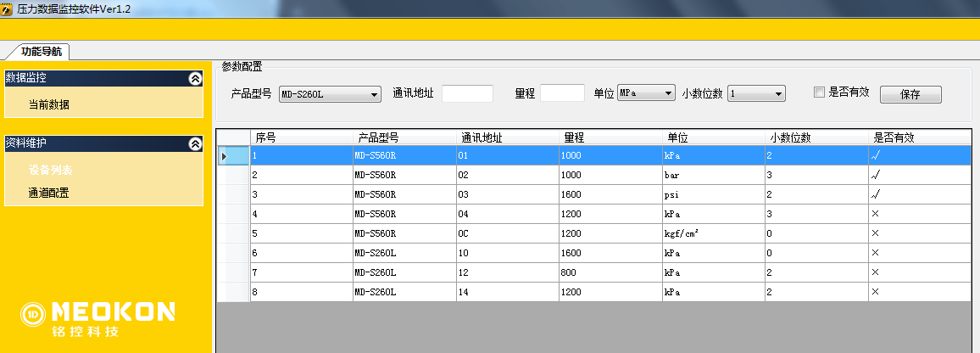Collapse the 资料维护 panel chevron
Image resolution: width=980 pixels, height=353 pixels.
click(x=195, y=144)
